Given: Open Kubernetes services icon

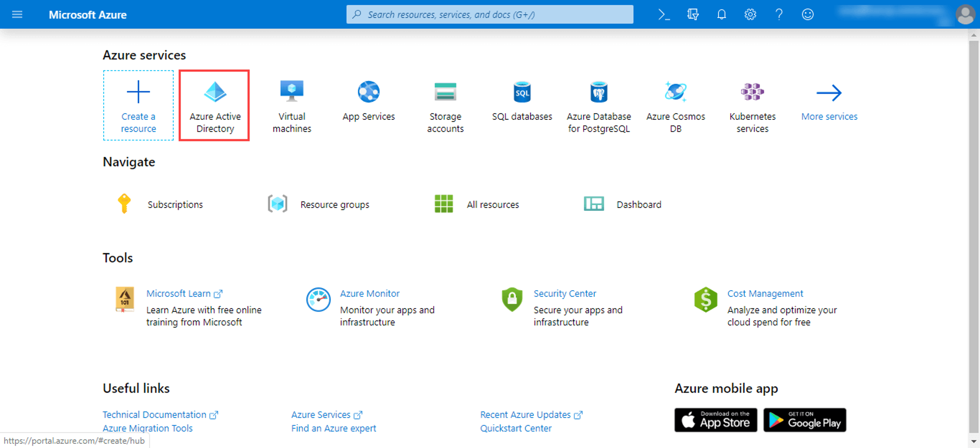Looking at the screenshot, I should pyautogui.click(x=752, y=92).
